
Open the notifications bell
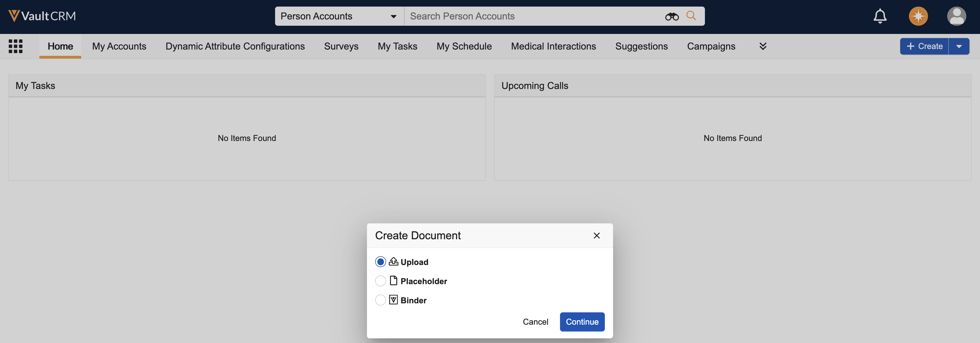coord(880,16)
